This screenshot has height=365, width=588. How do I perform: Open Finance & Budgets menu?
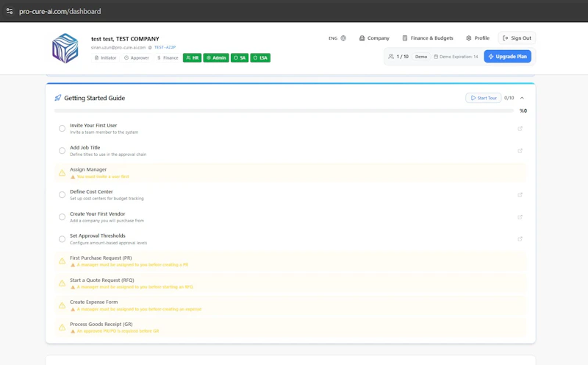pos(428,38)
